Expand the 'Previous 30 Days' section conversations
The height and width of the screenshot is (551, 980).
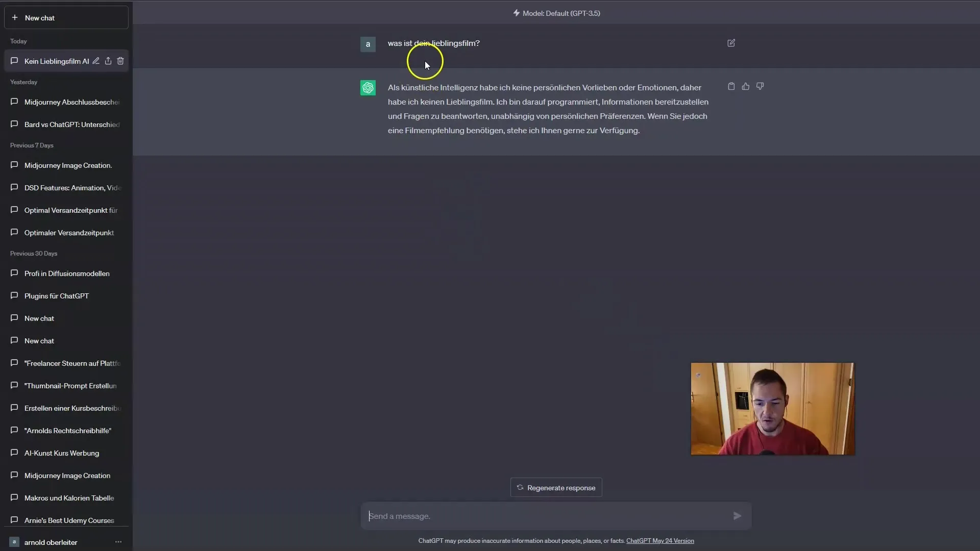click(x=34, y=253)
